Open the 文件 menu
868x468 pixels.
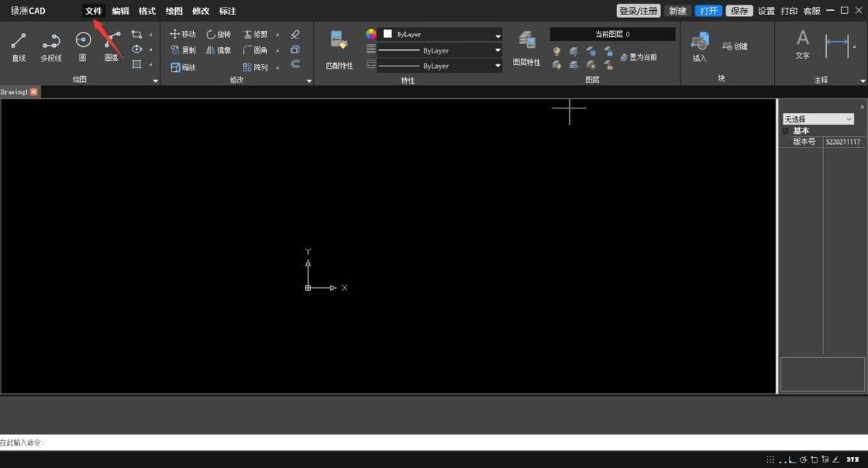93,11
